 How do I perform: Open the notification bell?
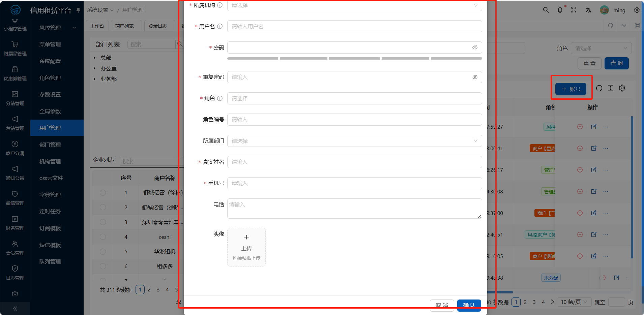[560, 10]
